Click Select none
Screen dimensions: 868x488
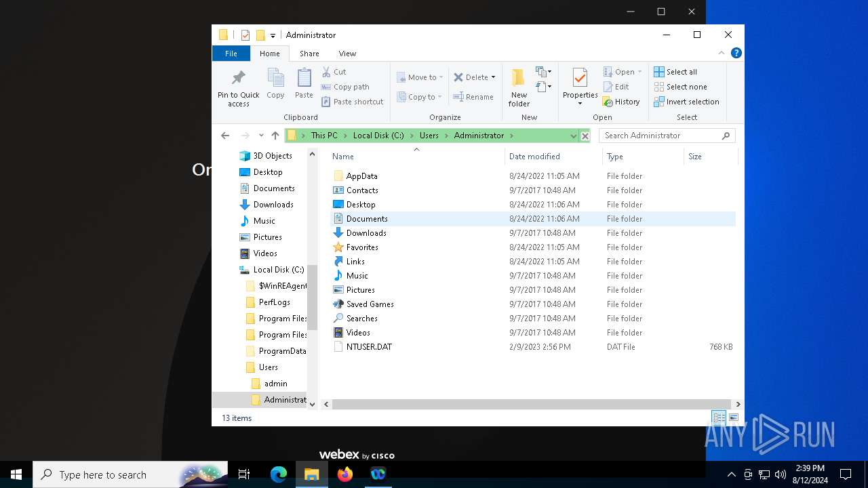point(680,87)
